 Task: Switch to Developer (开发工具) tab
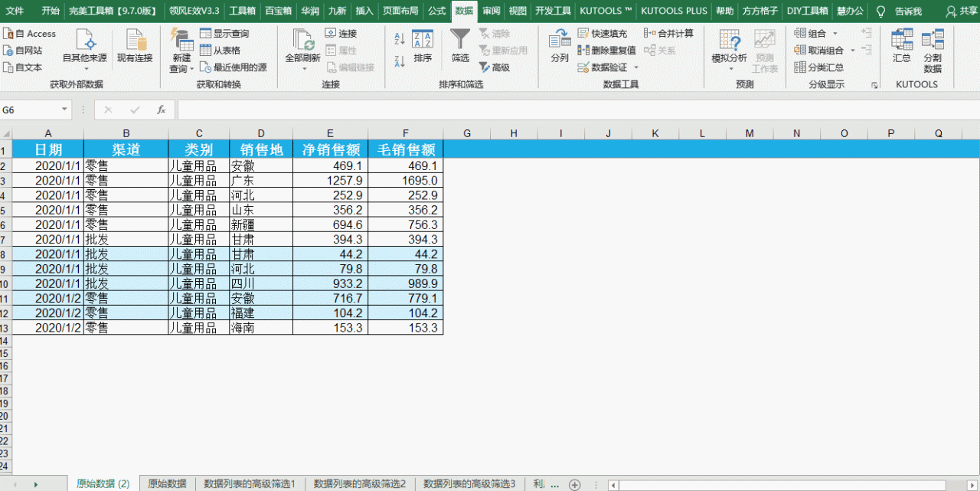pos(554,11)
